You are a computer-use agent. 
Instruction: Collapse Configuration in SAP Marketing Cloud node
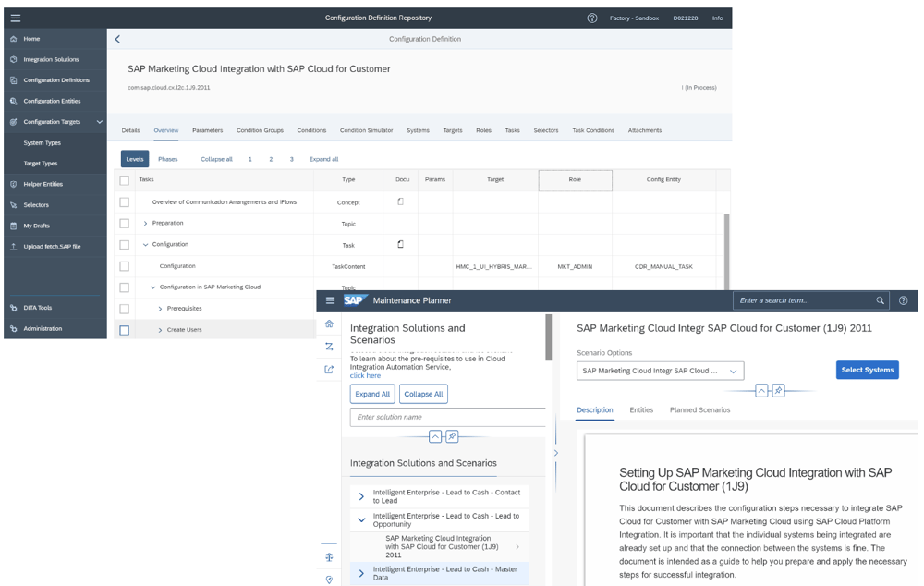coord(152,287)
